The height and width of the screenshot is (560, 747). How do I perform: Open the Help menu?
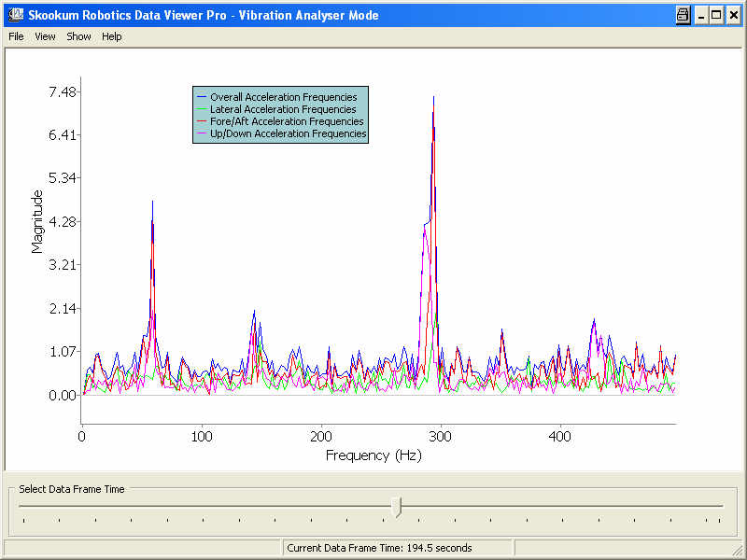pyautogui.click(x=111, y=36)
